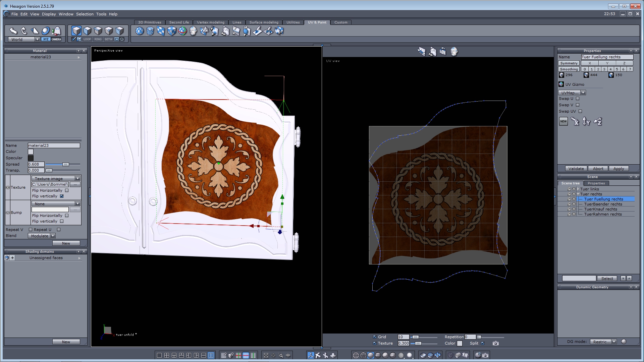Viewport: 644px width, 362px height.
Task: Adjust the Spread slider
Action: 66,164
